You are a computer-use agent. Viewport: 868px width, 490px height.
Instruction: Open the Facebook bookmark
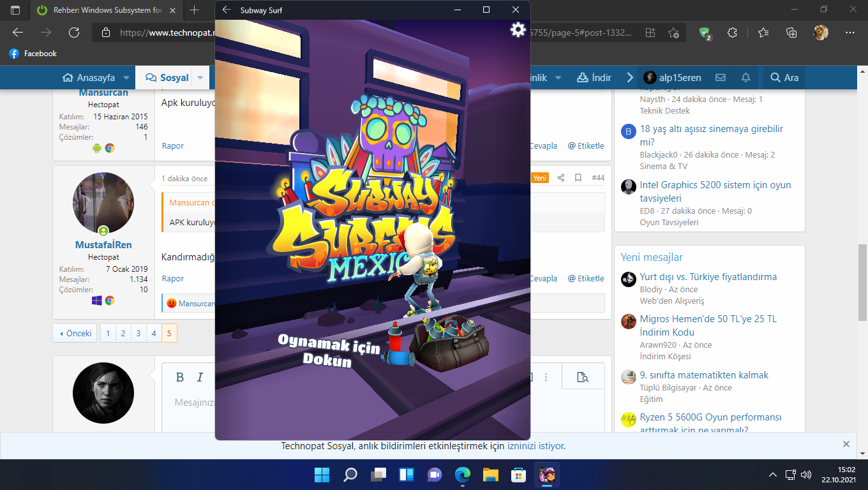[x=33, y=54]
